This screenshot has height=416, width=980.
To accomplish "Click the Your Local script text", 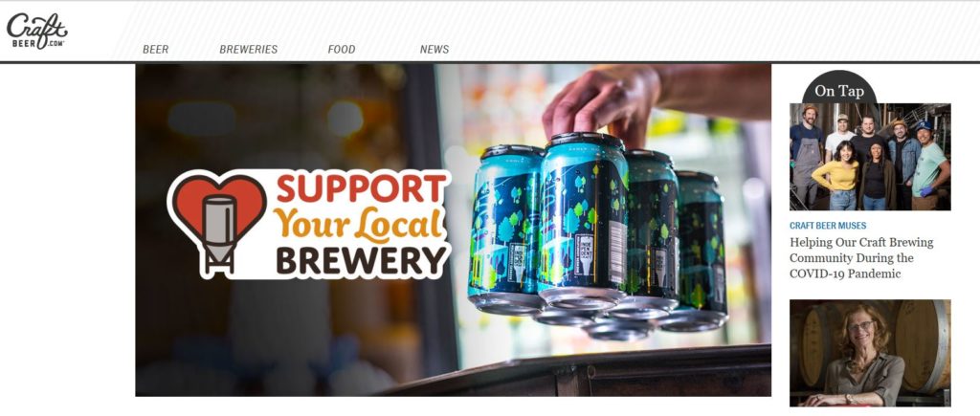I will tap(358, 225).
